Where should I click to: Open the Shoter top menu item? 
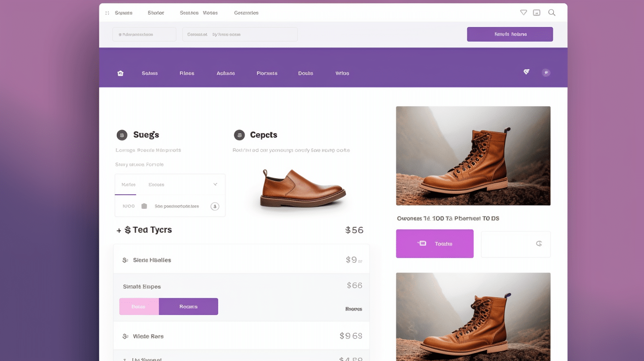point(156,13)
